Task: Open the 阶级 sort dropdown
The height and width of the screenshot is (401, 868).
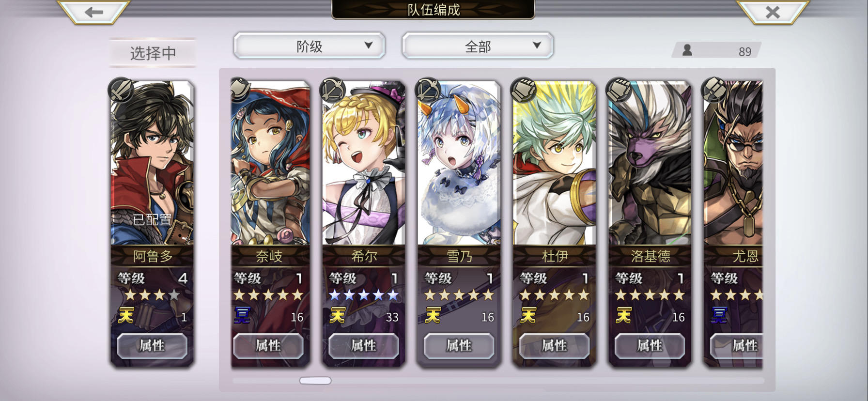Action: [x=309, y=46]
